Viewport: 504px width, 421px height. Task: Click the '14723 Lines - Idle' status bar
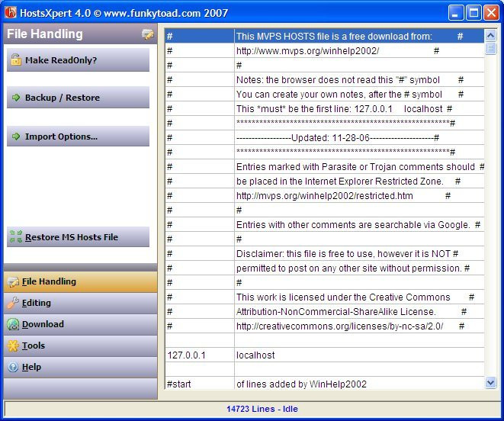point(252,409)
